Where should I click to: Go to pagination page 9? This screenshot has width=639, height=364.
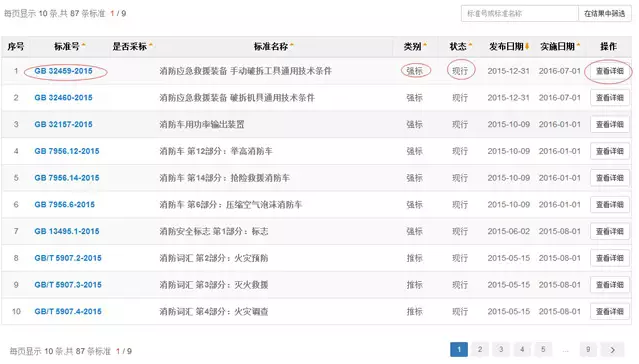[x=588, y=349]
